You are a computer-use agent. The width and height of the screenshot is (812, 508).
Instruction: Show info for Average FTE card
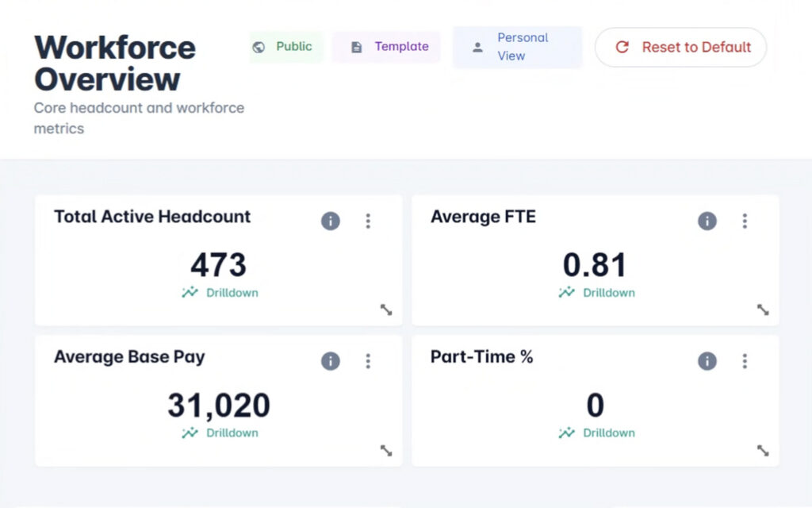coord(707,221)
